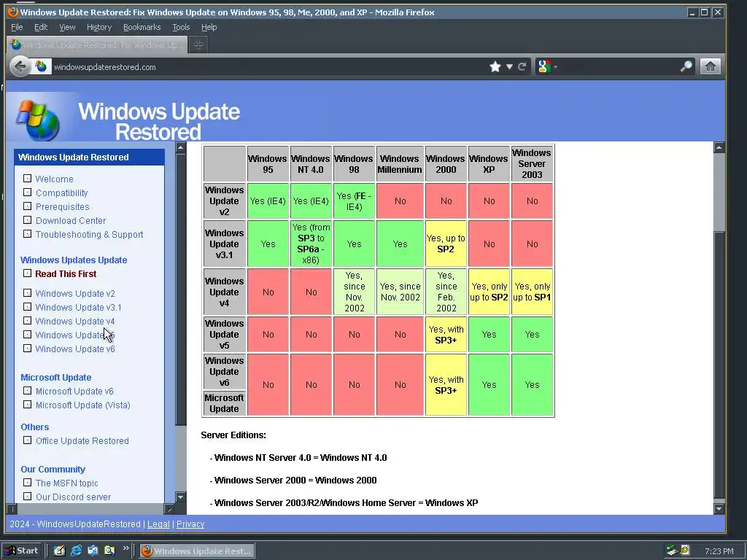Open the Compatibility sidebar link

tap(62, 192)
